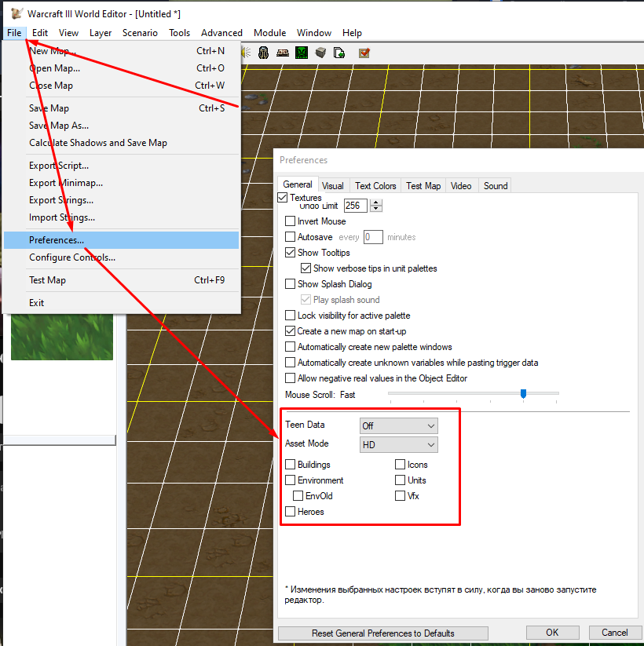Enable Show Splash Dialog
The image size is (644, 646).
click(291, 284)
